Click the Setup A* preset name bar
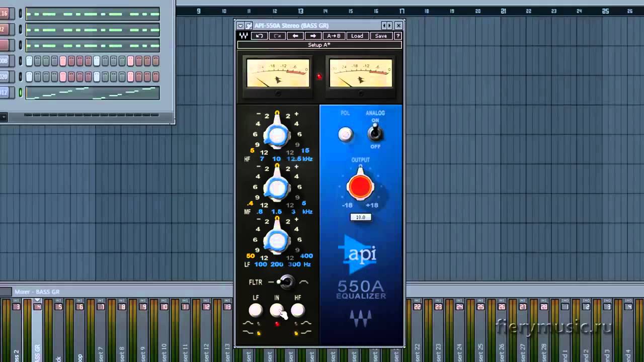 point(319,45)
